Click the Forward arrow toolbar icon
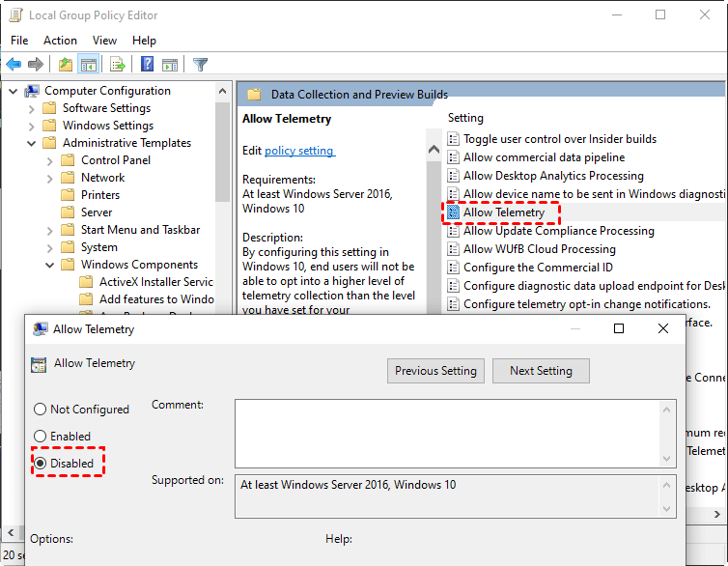Screen dimensions: 728x566 pyautogui.click(x=36, y=64)
